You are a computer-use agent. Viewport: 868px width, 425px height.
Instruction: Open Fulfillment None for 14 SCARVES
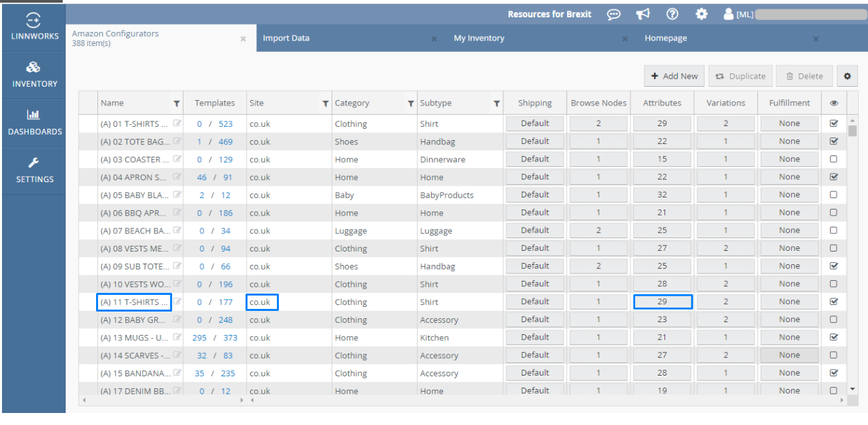coord(789,355)
